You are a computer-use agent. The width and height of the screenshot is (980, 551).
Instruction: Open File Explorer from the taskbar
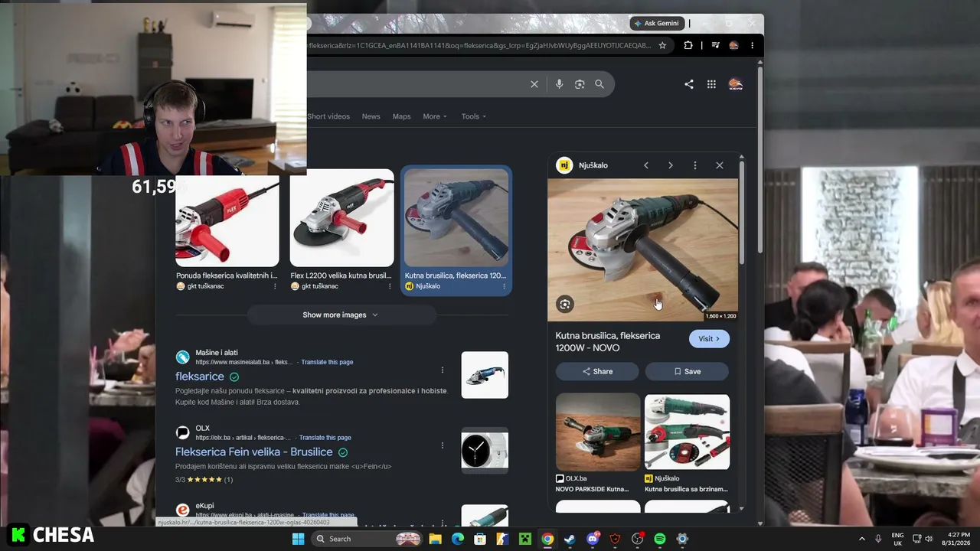(436, 539)
